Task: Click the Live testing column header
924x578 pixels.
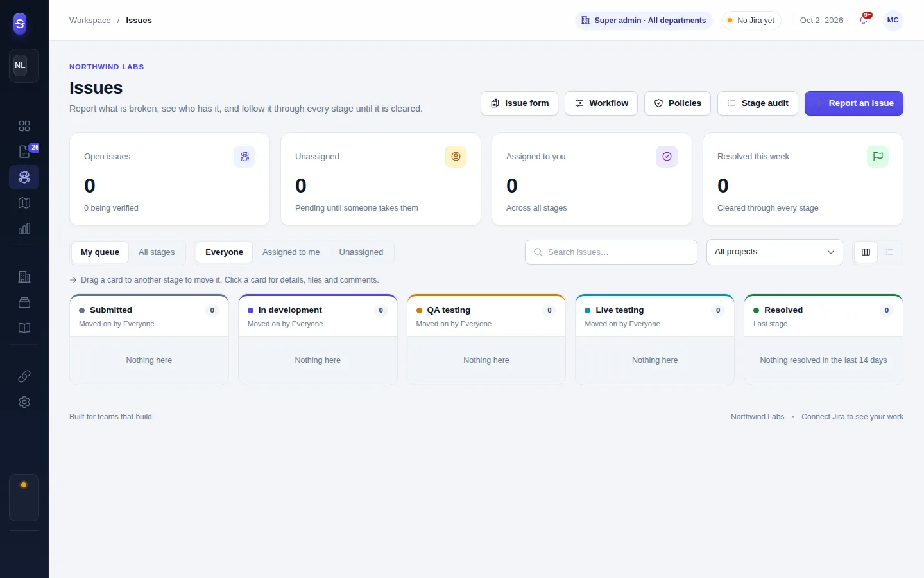Action: 654,316
